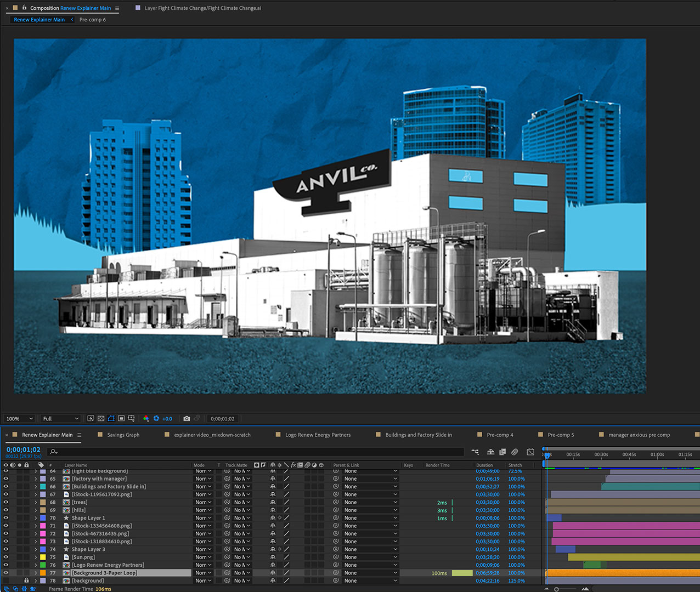Viewport: 700px width, 592px height.
Task: Open blend mode dropdown for trees layer
Action: click(x=204, y=502)
